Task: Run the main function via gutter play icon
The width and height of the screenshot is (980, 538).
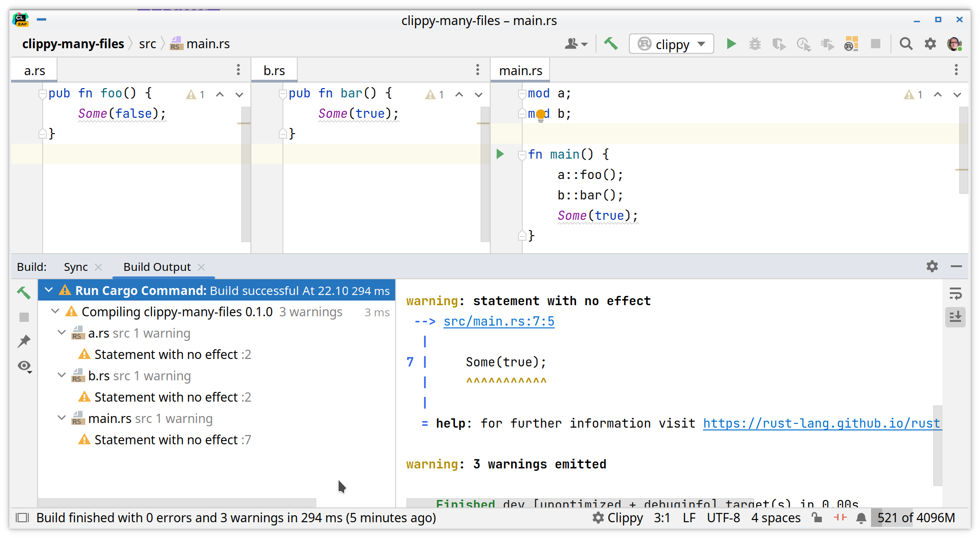Action: [x=500, y=154]
